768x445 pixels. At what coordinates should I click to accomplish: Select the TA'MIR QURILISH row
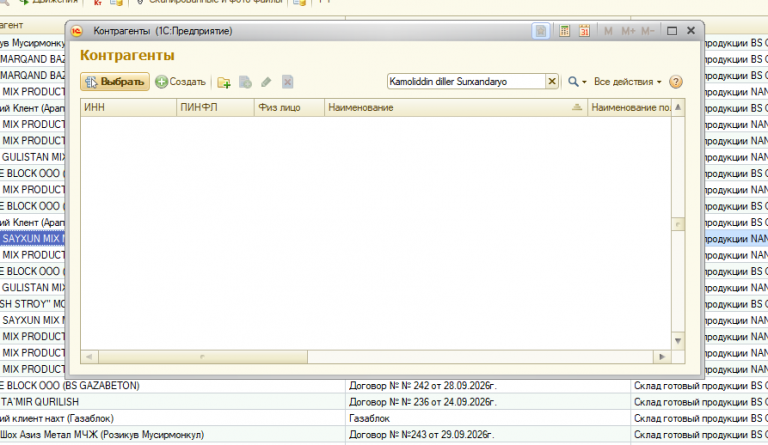click(172, 402)
